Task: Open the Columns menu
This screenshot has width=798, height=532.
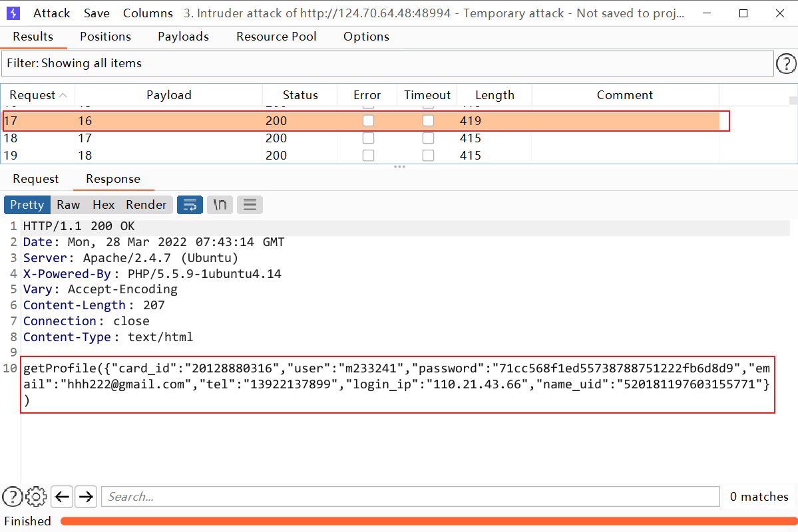Action: (x=148, y=13)
